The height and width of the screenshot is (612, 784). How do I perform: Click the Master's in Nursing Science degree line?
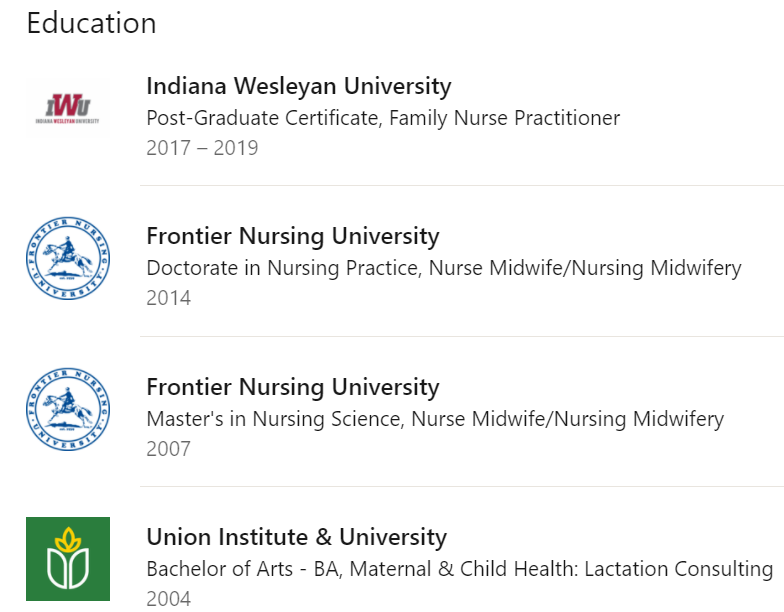[435, 419]
